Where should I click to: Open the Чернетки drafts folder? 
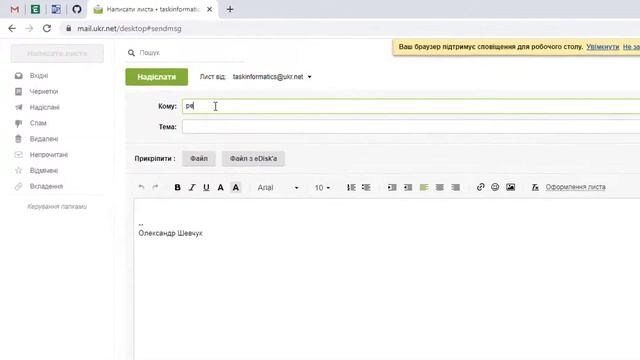click(44, 91)
